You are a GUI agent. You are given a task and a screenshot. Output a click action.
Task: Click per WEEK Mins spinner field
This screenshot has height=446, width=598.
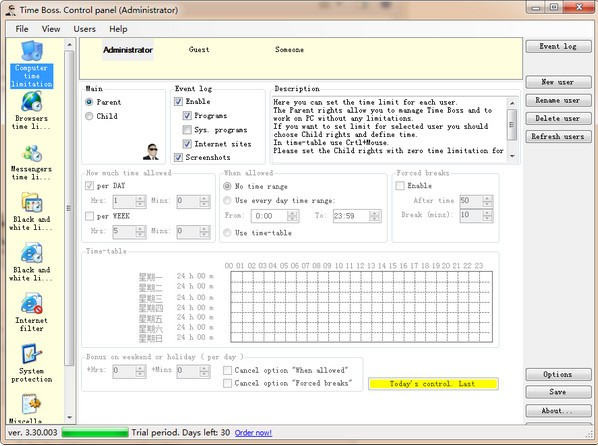click(x=193, y=232)
